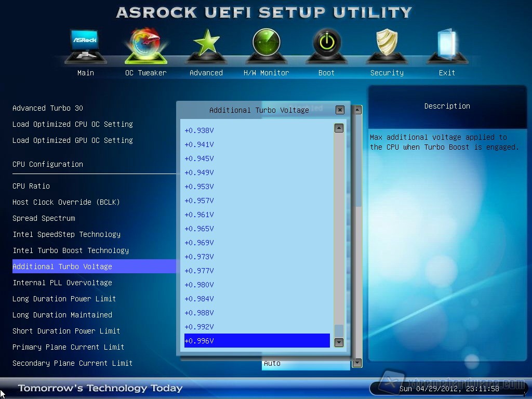
Task: Click the Exit door icon
Action: (447, 46)
